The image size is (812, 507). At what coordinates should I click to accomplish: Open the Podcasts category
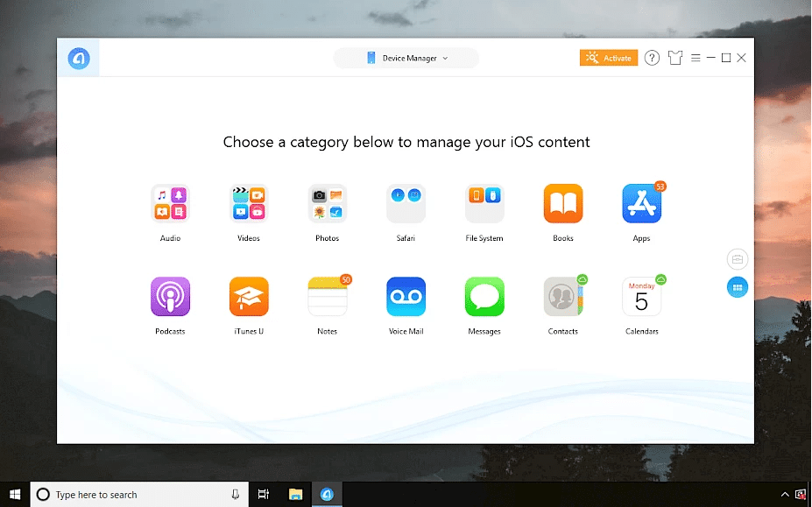(x=170, y=297)
